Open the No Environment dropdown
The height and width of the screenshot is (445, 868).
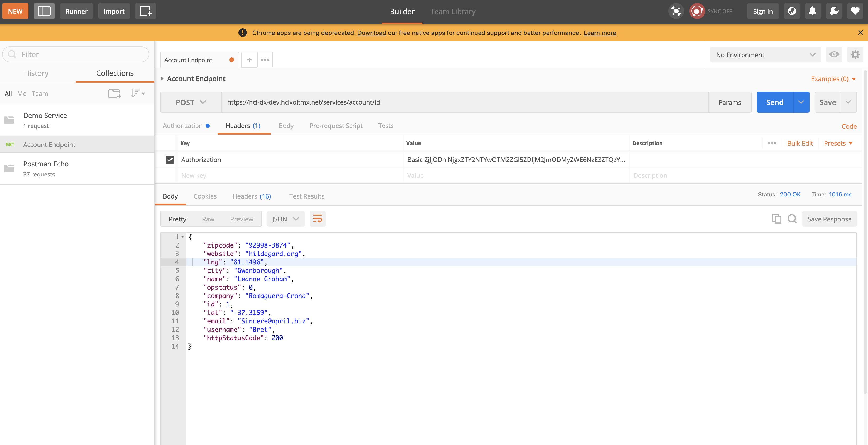click(x=765, y=55)
